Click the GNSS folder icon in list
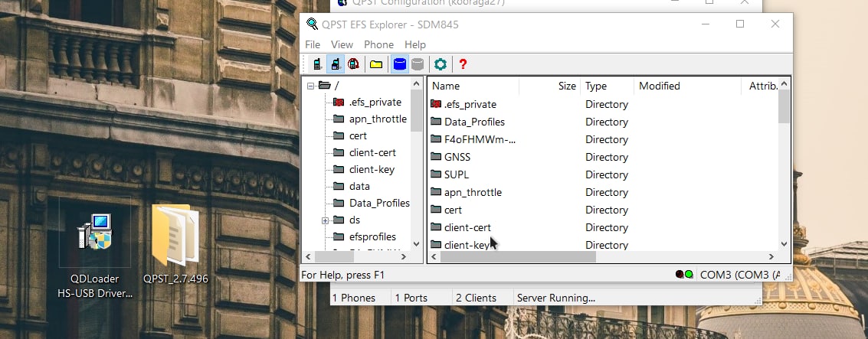Viewport: 868px width, 339px height. pyautogui.click(x=436, y=157)
